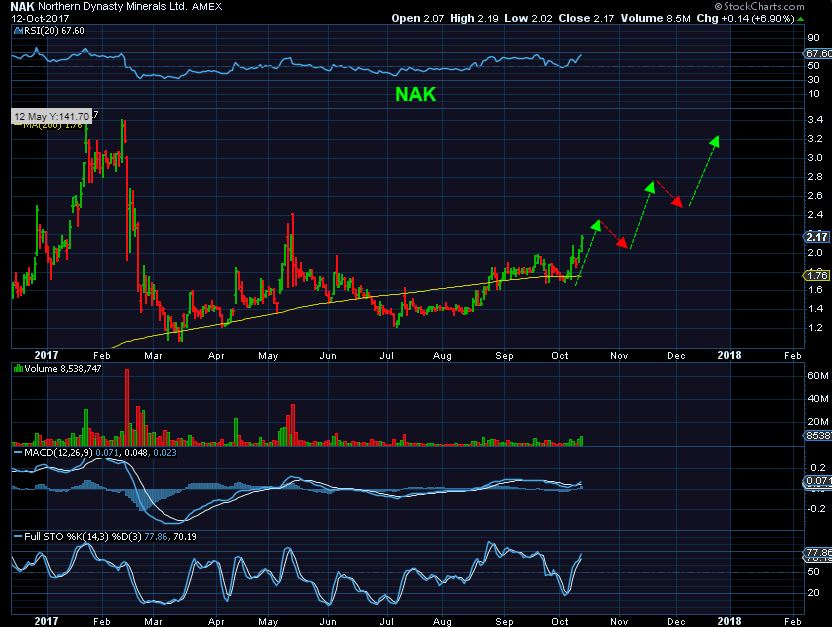Image resolution: width=832 pixels, height=627 pixels.
Task: Click the "2.17" last-price tag on the price axis
Action: tap(817, 237)
